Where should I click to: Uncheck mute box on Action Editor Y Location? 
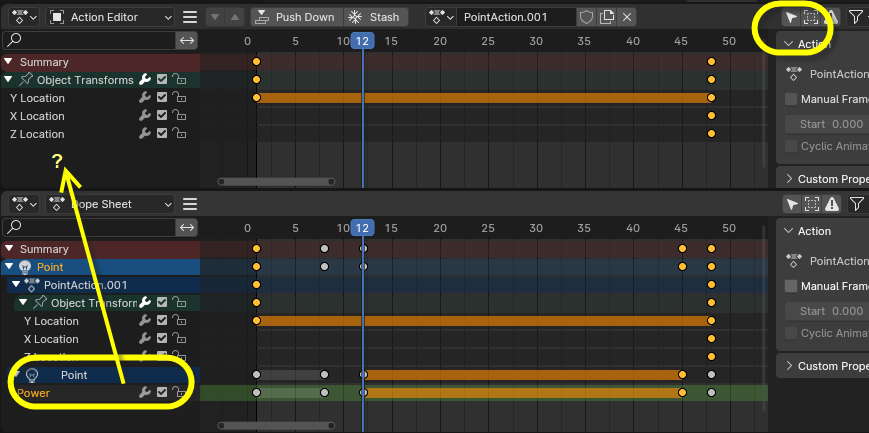pos(162,98)
